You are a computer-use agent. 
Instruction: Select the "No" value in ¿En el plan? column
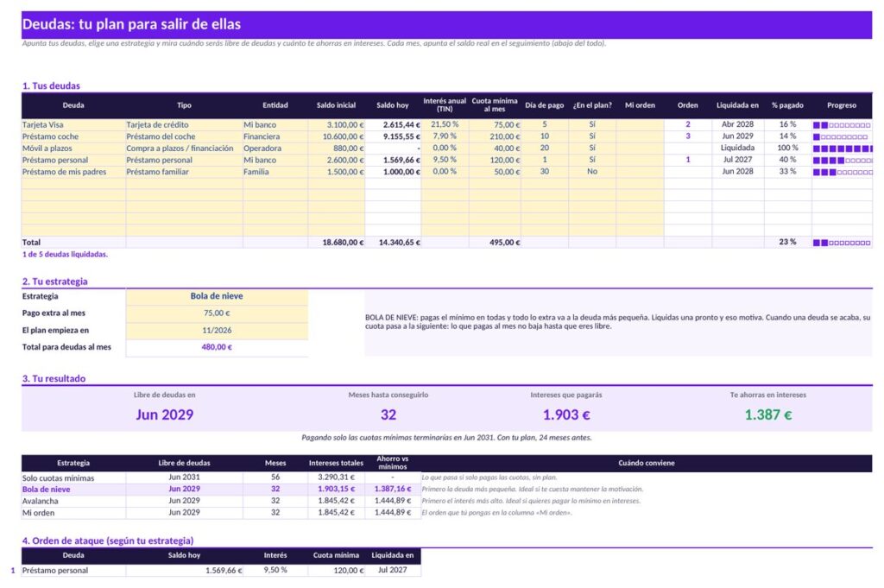click(592, 171)
